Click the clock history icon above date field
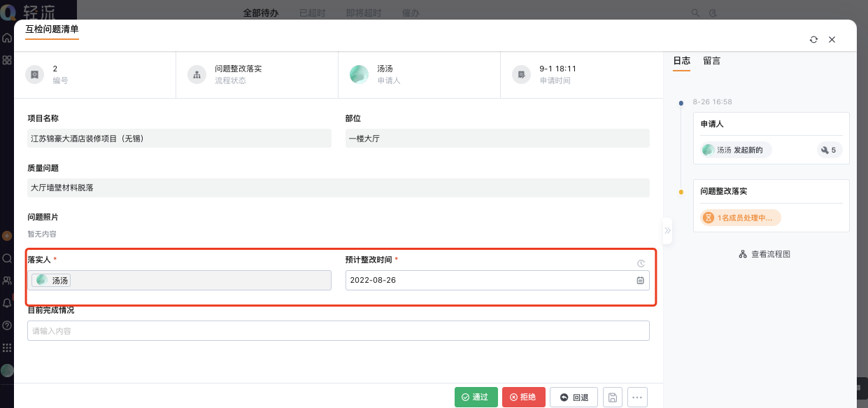The height and width of the screenshot is (408, 868). point(641,264)
